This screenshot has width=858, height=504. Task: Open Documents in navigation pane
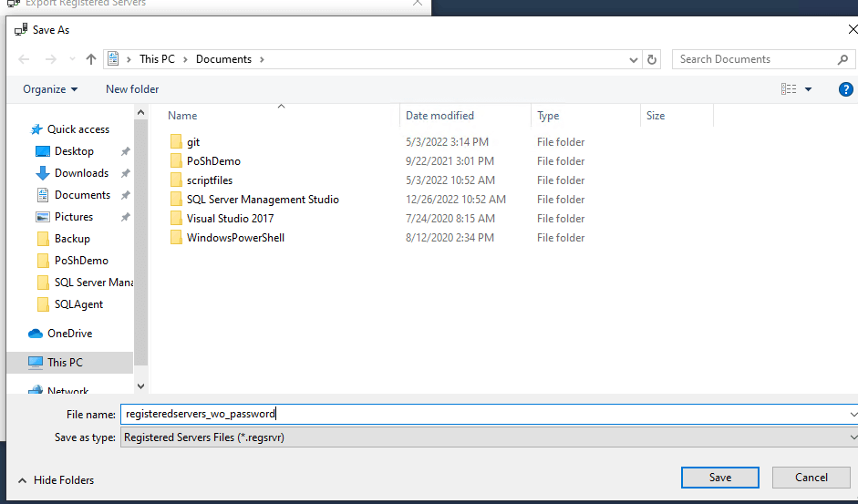(82, 195)
